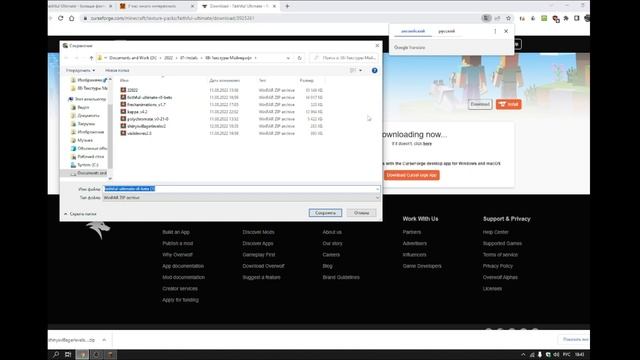Collapse the folder pane with Hide folders
Image resolution: width=640 pixels, height=360 pixels.
coord(80,214)
